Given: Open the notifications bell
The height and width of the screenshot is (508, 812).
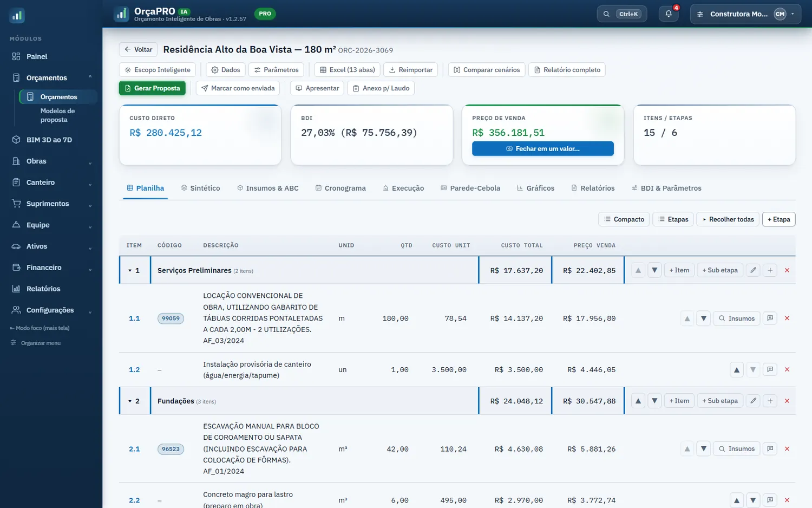Looking at the screenshot, I should point(669,14).
